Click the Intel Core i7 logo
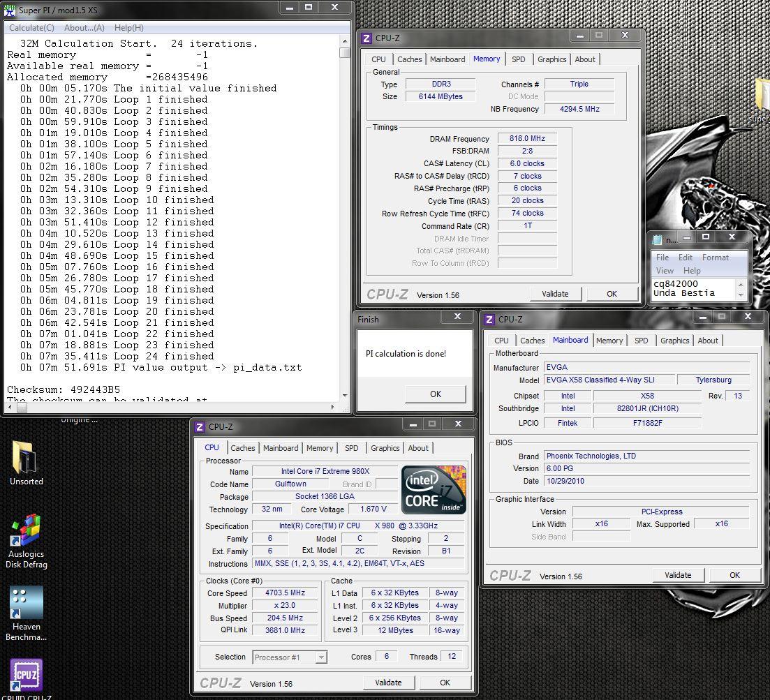Screen dimensions: 770x700 [x=434, y=489]
